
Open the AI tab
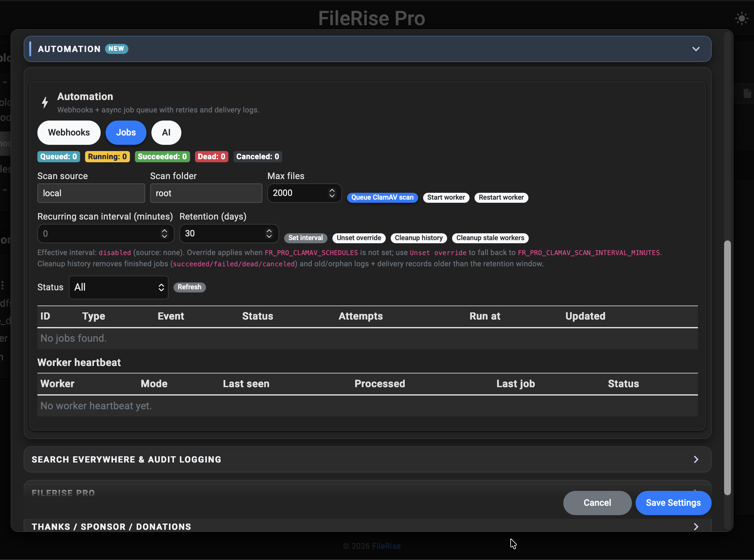[166, 133]
